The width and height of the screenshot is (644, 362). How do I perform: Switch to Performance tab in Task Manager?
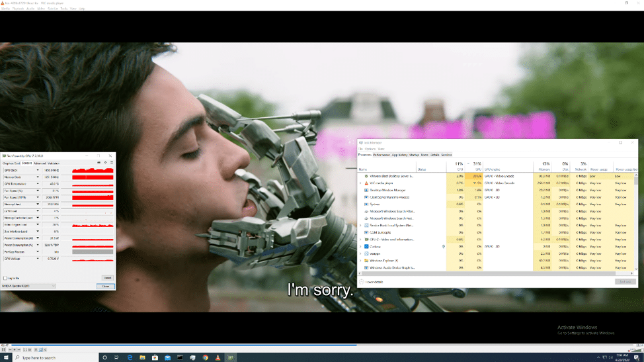[381, 155]
